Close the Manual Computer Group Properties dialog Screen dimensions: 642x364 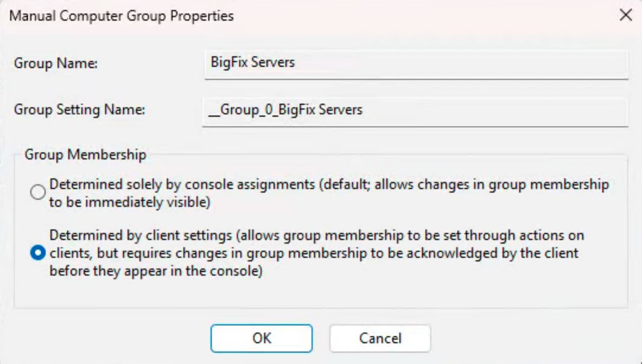point(625,15)
